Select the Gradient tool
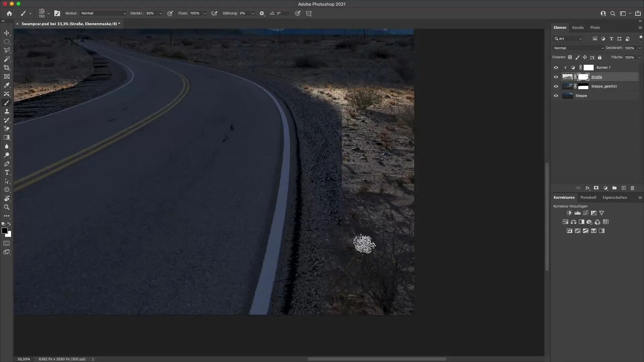This screenshot has width=644, height=362. (x=7, y=137)
